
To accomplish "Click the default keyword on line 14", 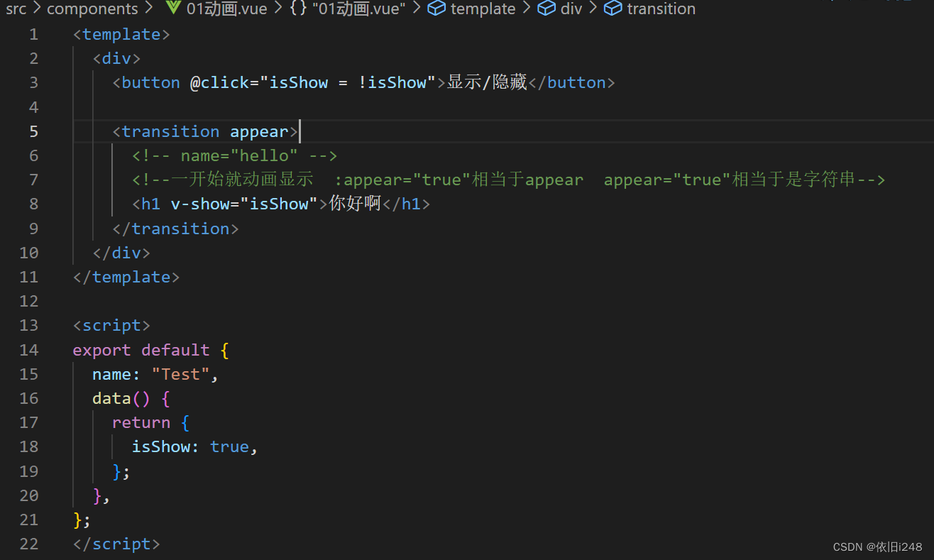I will tap(175, 350).
